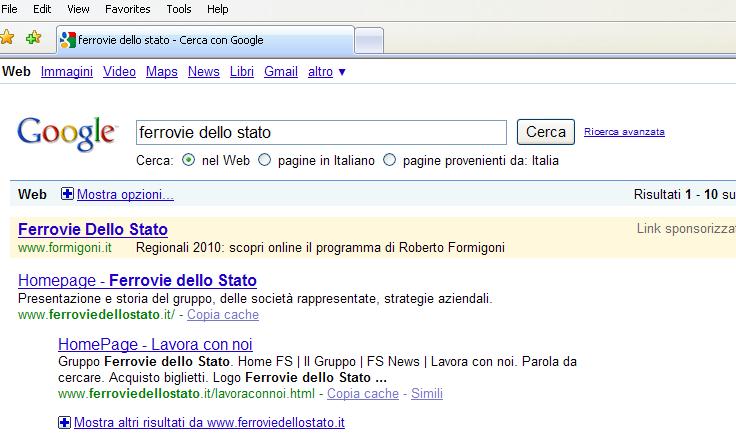Click the Favorites star icon
736x439 pixels.
(x=7, y=38)
